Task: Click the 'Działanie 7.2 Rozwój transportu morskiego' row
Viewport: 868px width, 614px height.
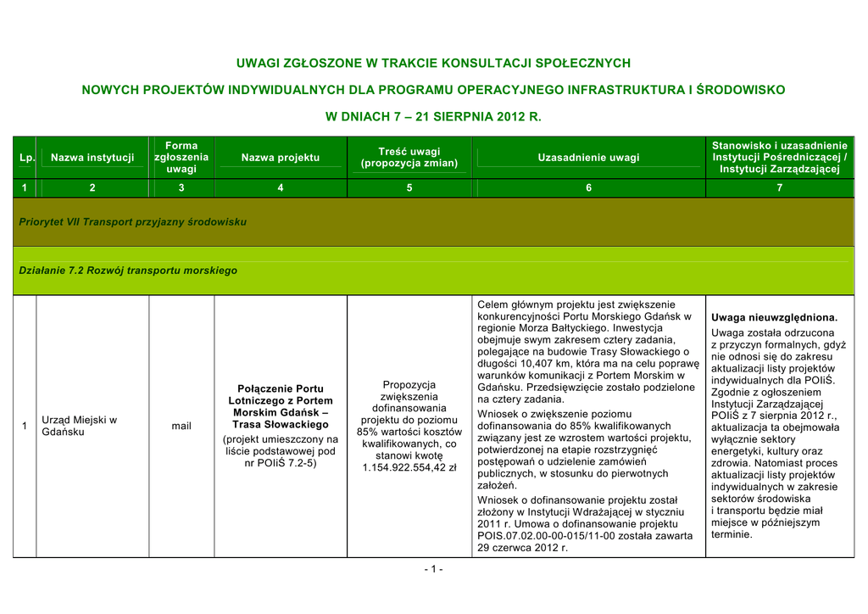Action: click(x=128, y=271)
